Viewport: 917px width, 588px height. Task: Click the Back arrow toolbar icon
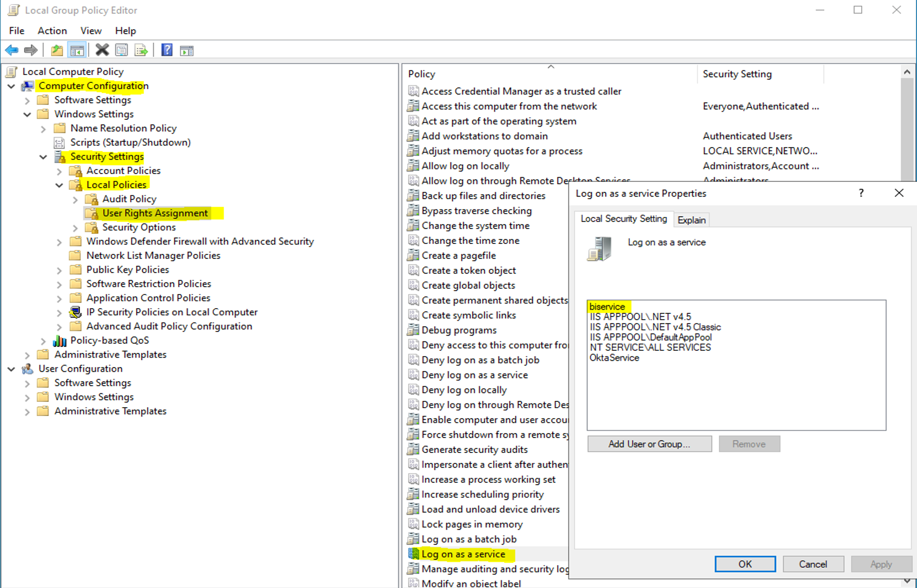(11, 51)
